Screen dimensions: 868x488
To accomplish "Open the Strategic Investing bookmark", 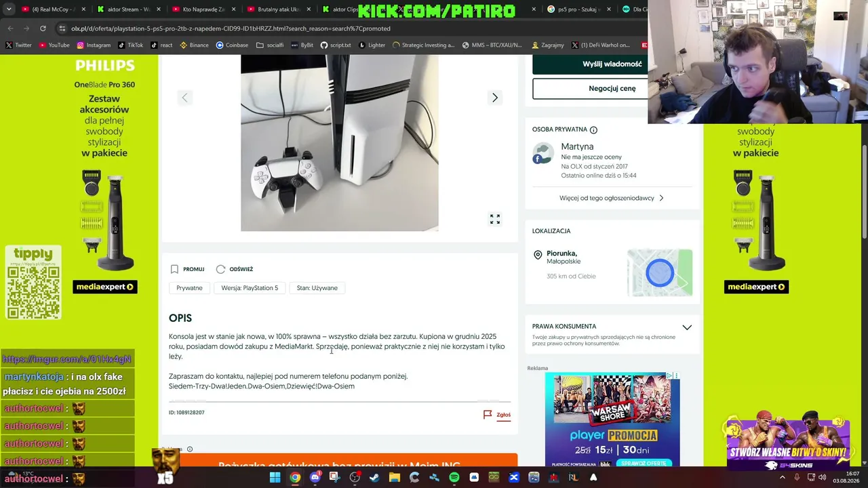I will pos(423,45).
